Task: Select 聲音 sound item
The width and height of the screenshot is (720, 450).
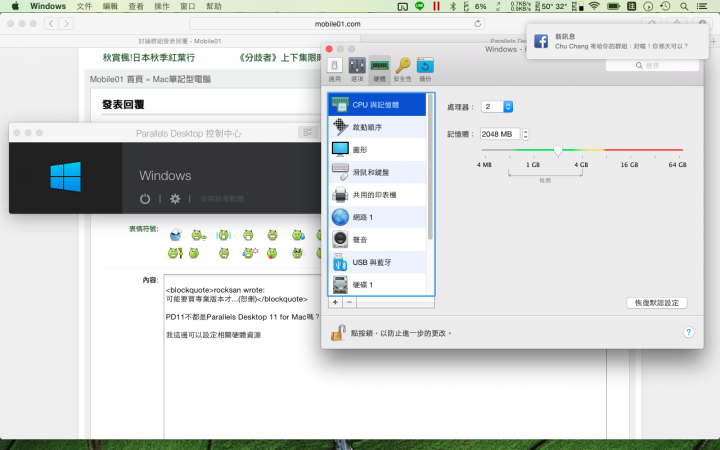Action: (377, 240)
